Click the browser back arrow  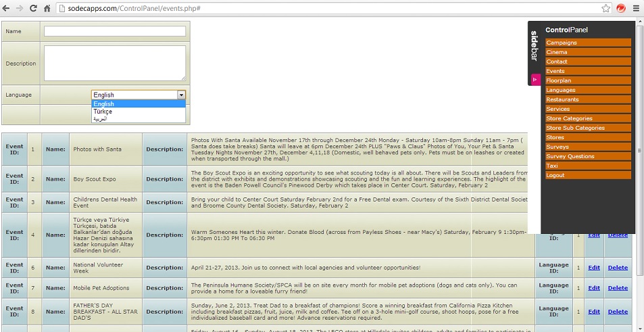coord(7,8)
